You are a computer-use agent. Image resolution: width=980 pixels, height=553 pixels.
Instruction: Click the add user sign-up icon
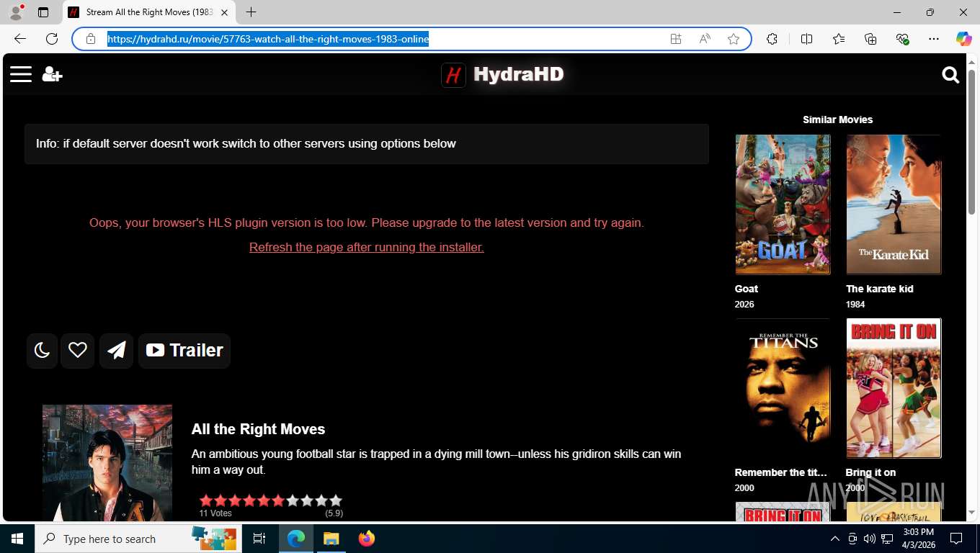click(x=52, y=74)
